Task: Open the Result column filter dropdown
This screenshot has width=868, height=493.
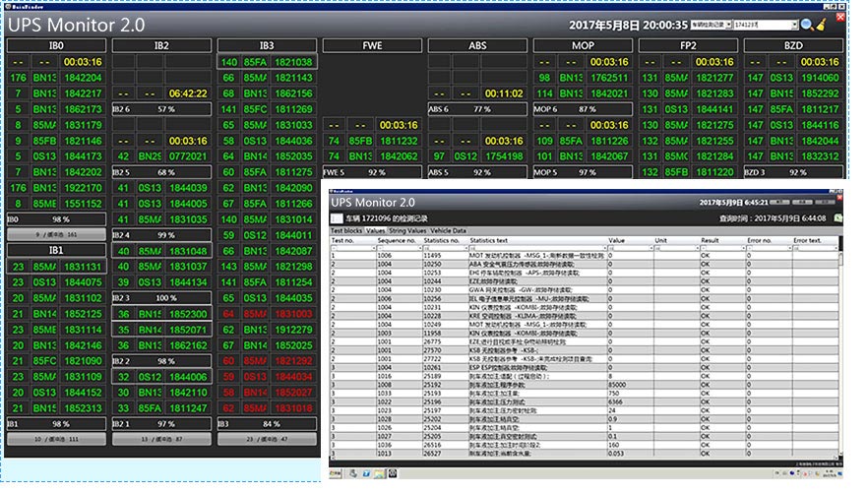Action: 743,248
